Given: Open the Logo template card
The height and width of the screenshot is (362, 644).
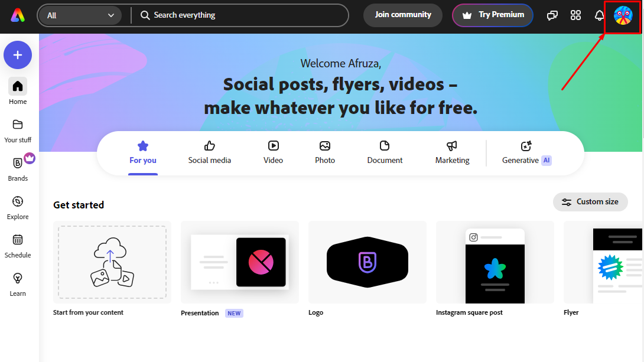Looking at the screenshot, I should point(367,262).
